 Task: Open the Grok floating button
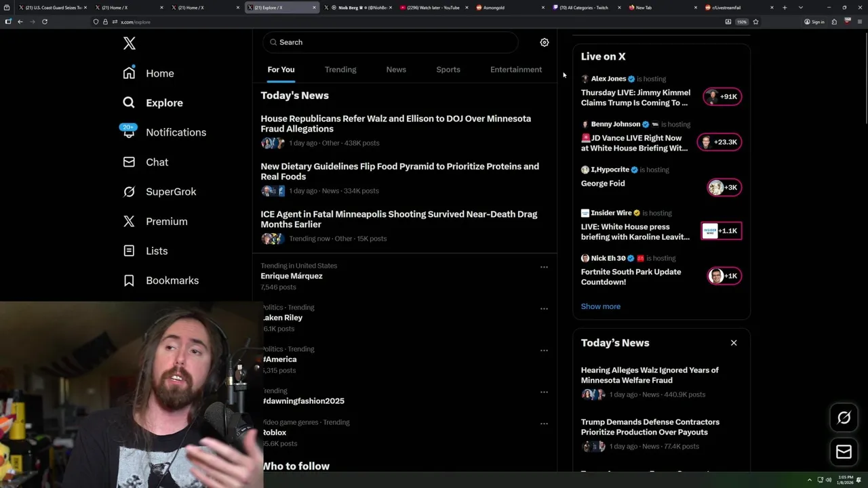[x=844, y=418]
